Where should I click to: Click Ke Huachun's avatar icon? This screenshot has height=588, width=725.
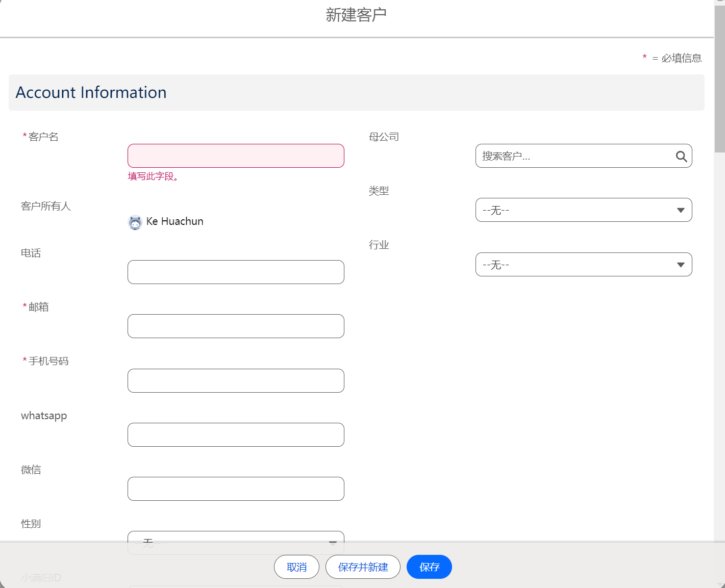click(135, 222)
